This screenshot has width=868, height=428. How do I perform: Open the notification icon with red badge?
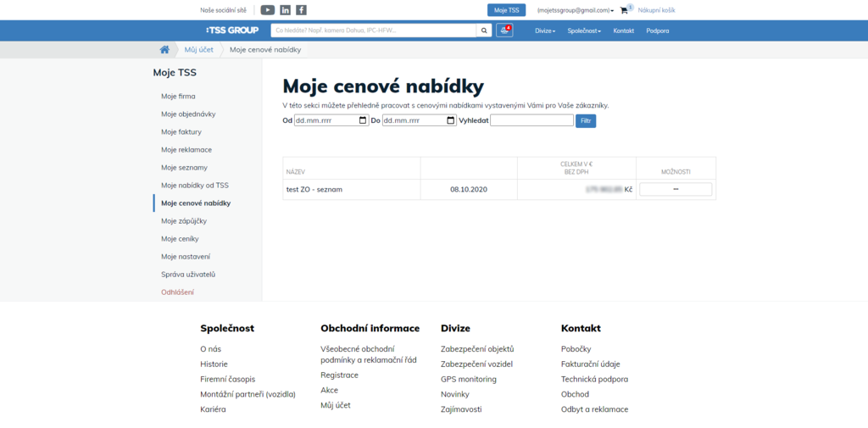coord(504,31)
